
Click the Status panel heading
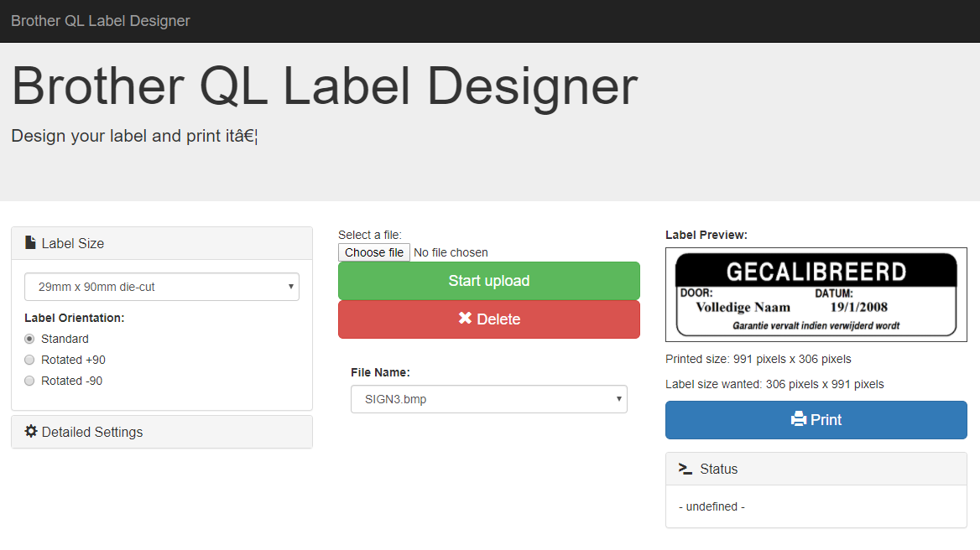(816, 469)
